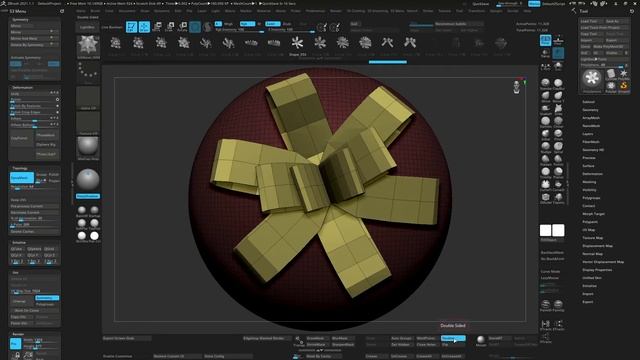Viewport: 640px width, 360px height.
Task: Expand the FiberMesh sub-palette
Action: pyautogui.click(x=591, y=142)
